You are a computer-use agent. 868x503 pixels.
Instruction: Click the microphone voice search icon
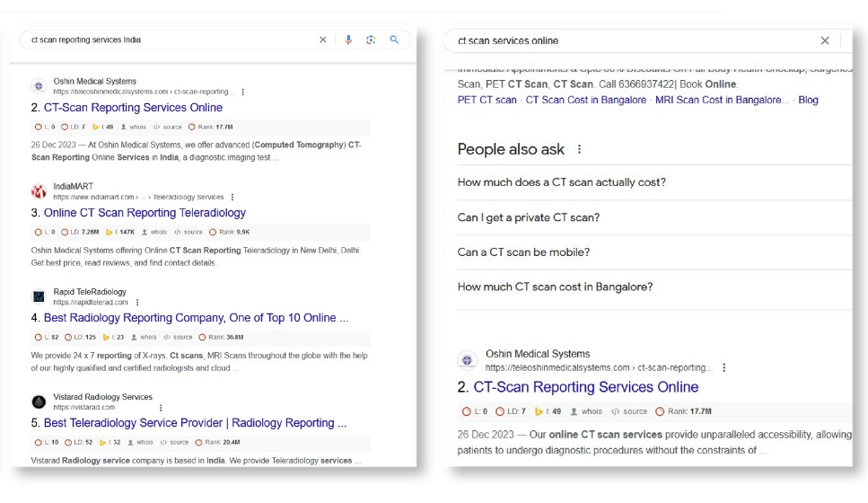(348, 40)
